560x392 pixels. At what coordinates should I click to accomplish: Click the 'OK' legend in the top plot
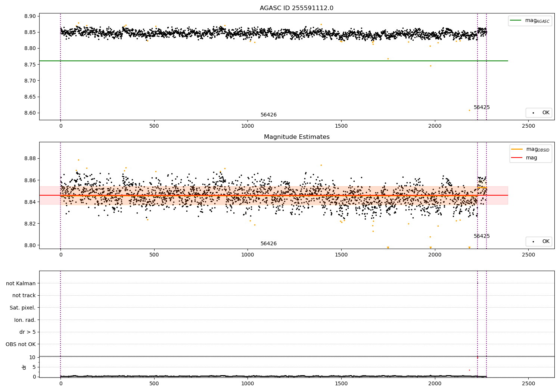coord(539,113)
